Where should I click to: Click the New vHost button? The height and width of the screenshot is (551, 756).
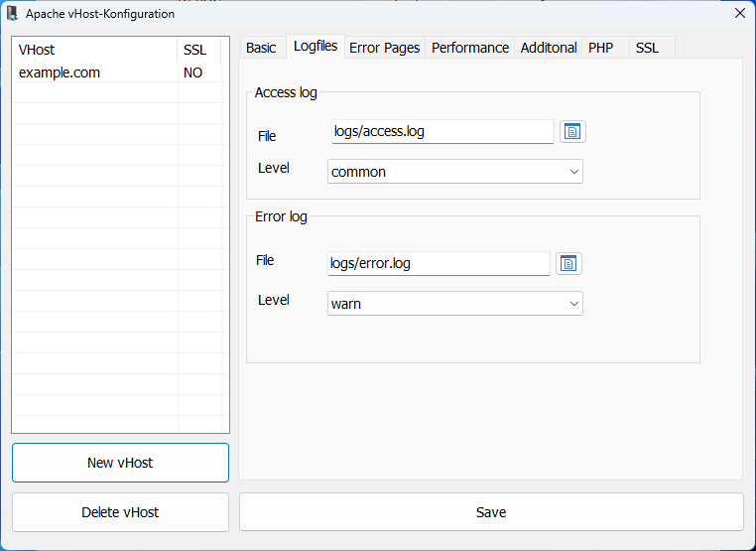tap(120, 463)
